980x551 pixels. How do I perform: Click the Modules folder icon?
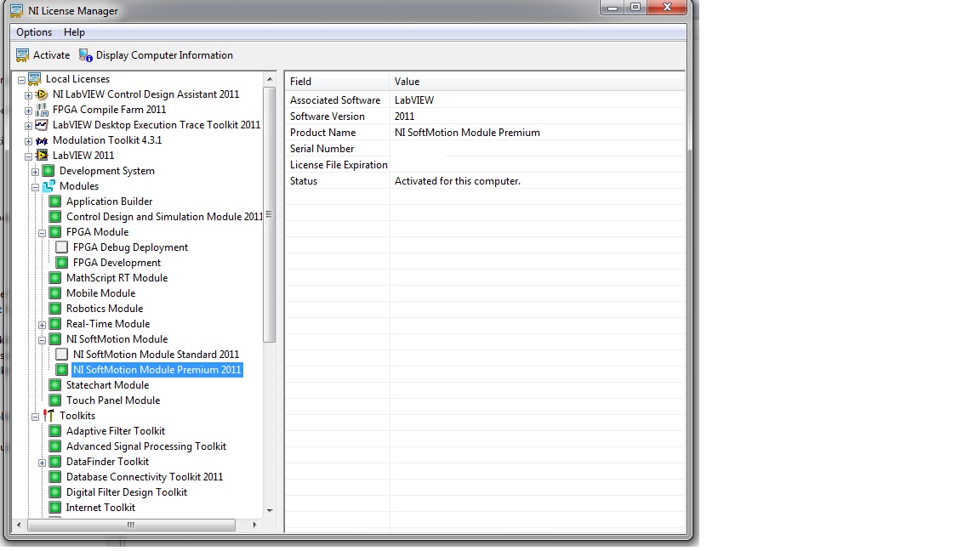click(x=48, y=186)
